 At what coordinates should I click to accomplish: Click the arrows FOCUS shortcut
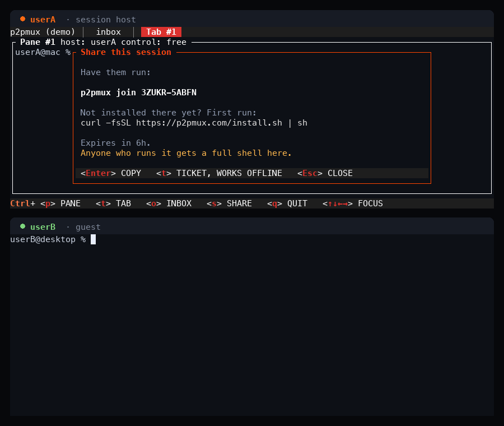pos(353,203)
